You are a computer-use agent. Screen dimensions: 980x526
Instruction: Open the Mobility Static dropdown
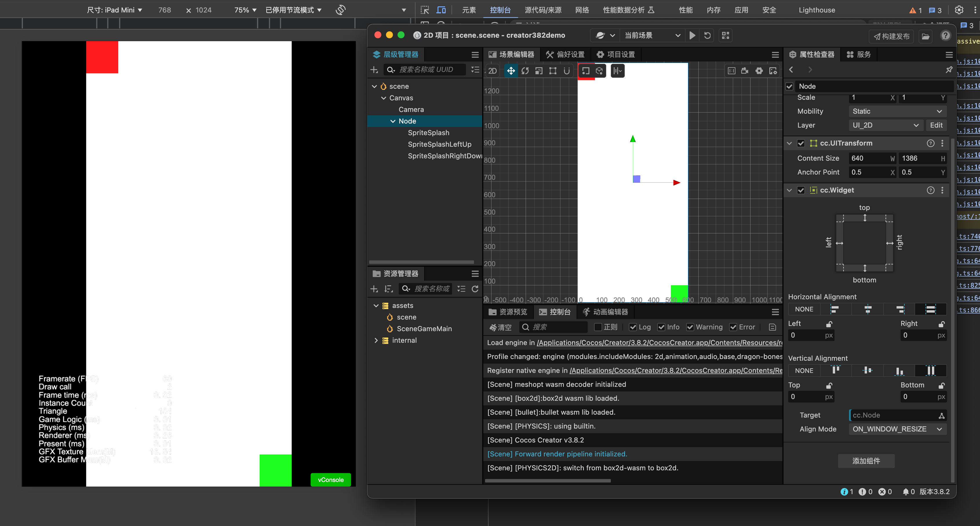[897, 111]
